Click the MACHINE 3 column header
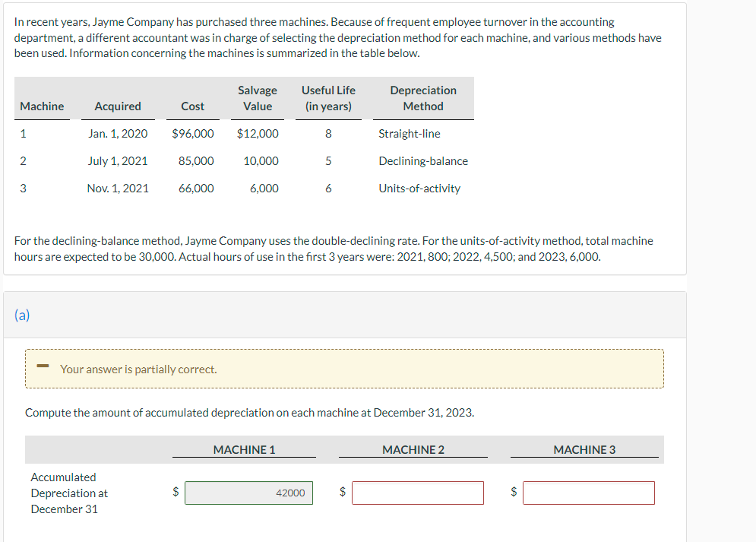Screen dimensions: 756x542 point(584,449)
